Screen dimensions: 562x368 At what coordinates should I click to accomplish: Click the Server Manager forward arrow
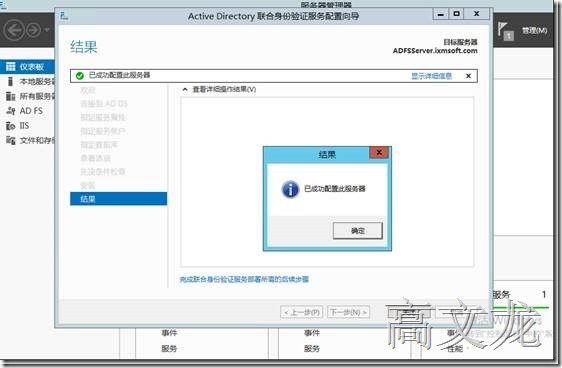[x=34, y=30]
